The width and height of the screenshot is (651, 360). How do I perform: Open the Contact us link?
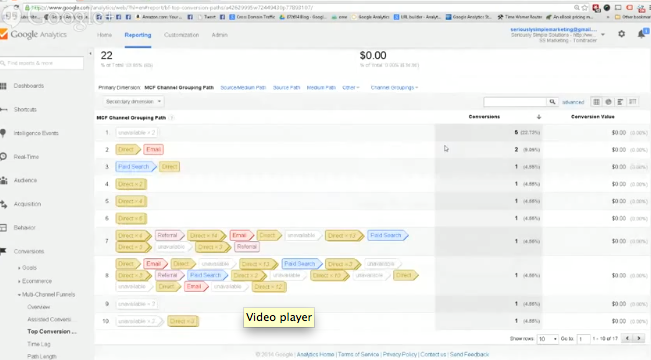pos(433,354)
